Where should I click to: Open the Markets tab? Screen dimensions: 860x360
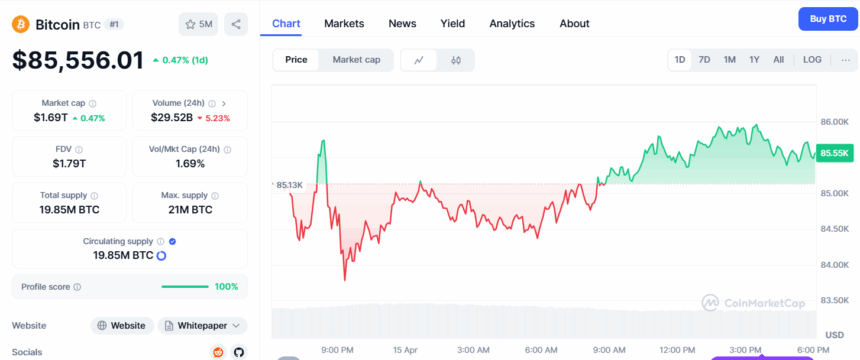click(344, 24)
